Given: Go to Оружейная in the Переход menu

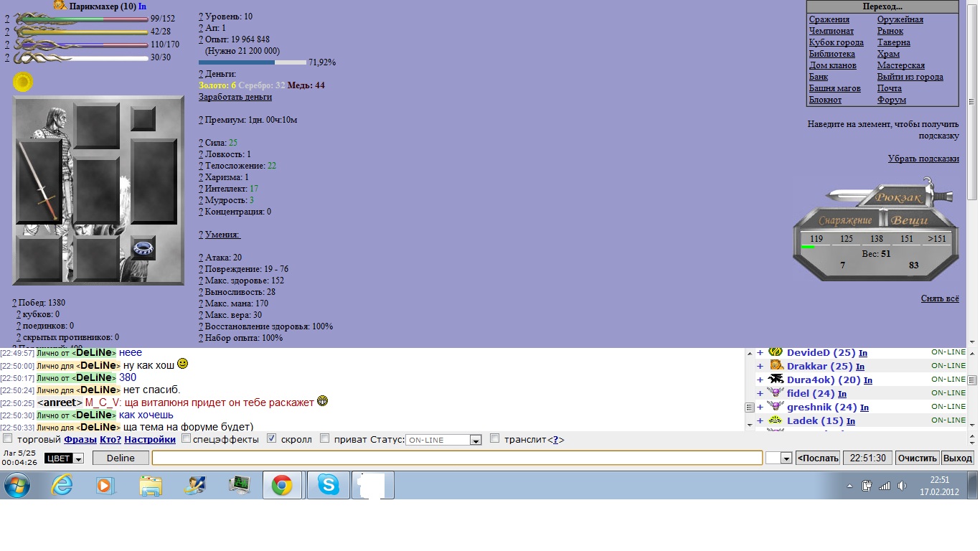Looking at the screenshot, I should point(900,19).
